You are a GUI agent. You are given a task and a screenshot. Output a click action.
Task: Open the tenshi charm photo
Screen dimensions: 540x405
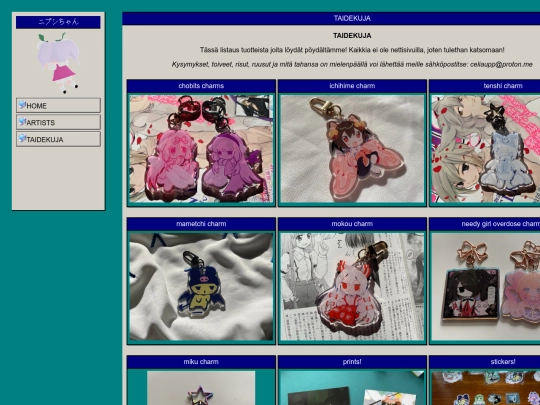click(486, 149)
